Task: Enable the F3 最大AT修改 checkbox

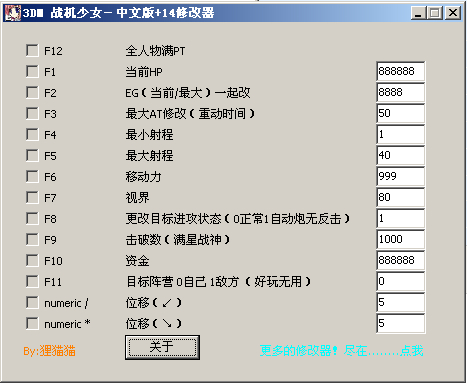Action: coord(32,114)
